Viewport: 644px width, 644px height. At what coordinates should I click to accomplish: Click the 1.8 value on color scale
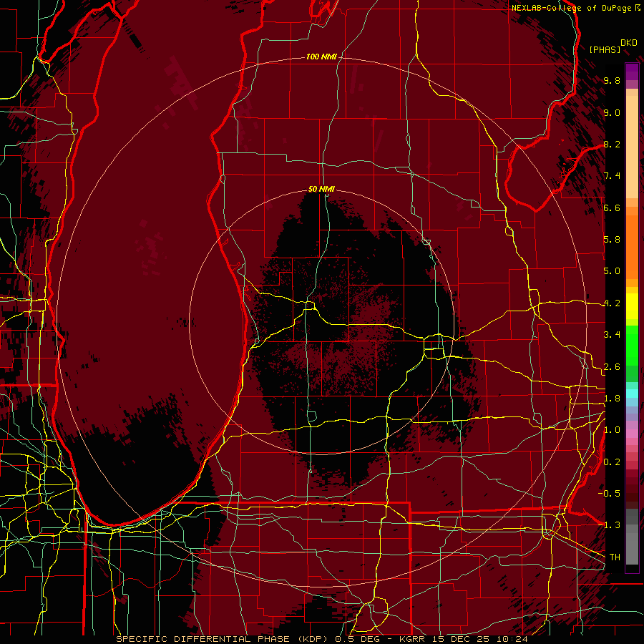pos(612,399)
